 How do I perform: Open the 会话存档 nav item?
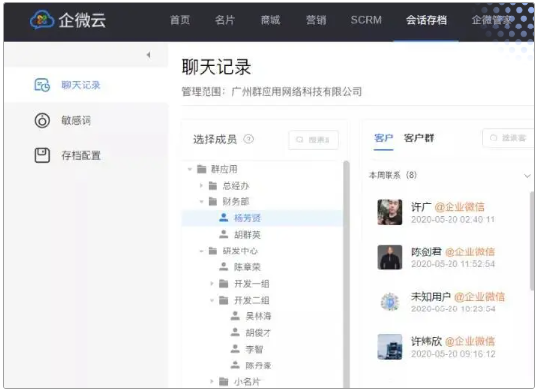pyautogui.click(x=426, y=20)
